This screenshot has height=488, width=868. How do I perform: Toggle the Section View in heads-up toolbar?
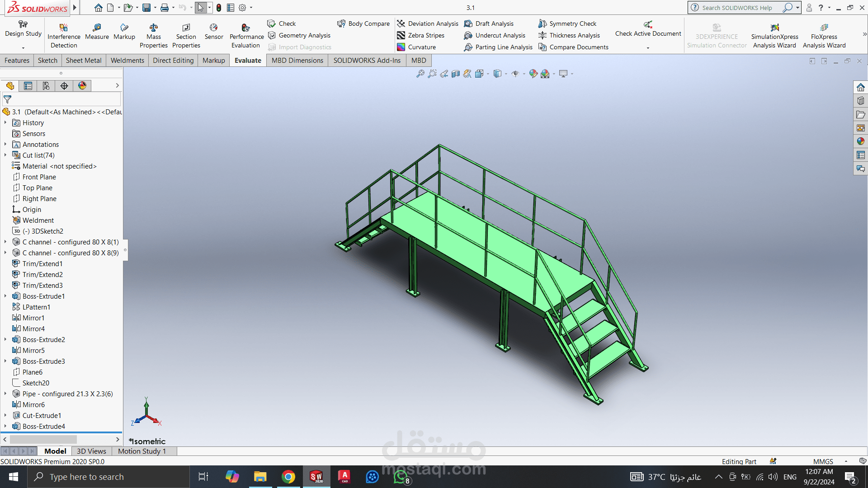[x=456, y=74]
